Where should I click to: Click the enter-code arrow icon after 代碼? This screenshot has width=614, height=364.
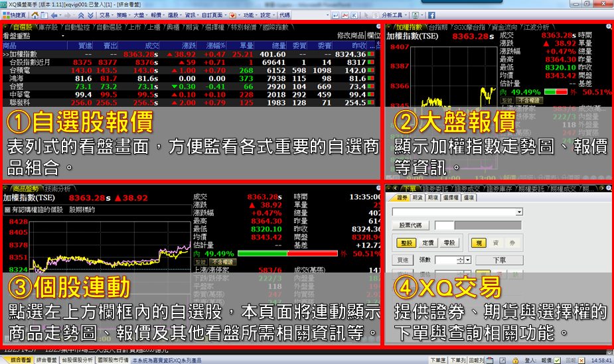336,15
